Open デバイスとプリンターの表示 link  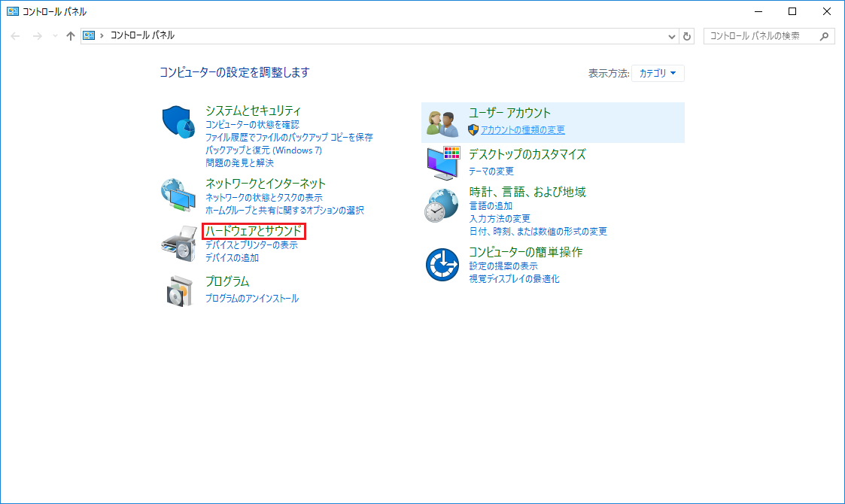click(x=251, y=245)
